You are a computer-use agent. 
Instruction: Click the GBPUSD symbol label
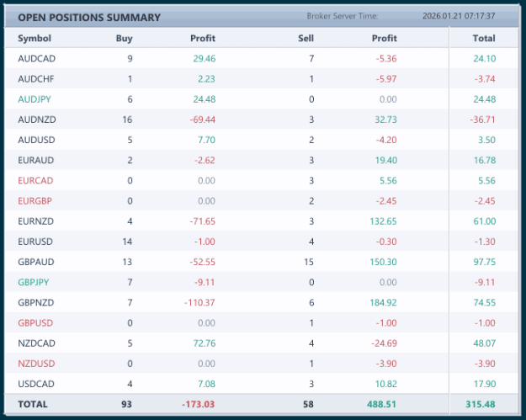[x=35, y=323]
